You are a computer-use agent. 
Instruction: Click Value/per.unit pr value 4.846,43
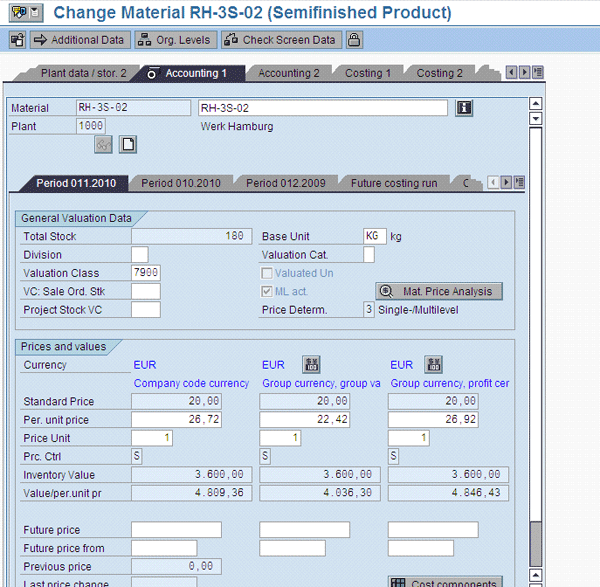point(448,493)
